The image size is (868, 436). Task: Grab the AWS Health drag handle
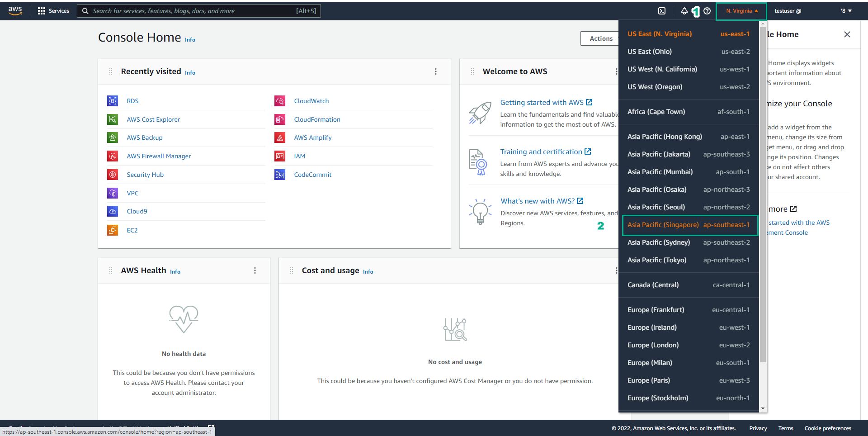tap(111, 270)
